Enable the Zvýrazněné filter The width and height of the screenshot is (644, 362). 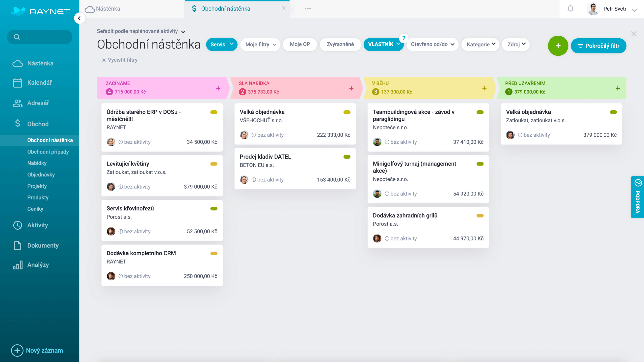click(x=340, y=45)
